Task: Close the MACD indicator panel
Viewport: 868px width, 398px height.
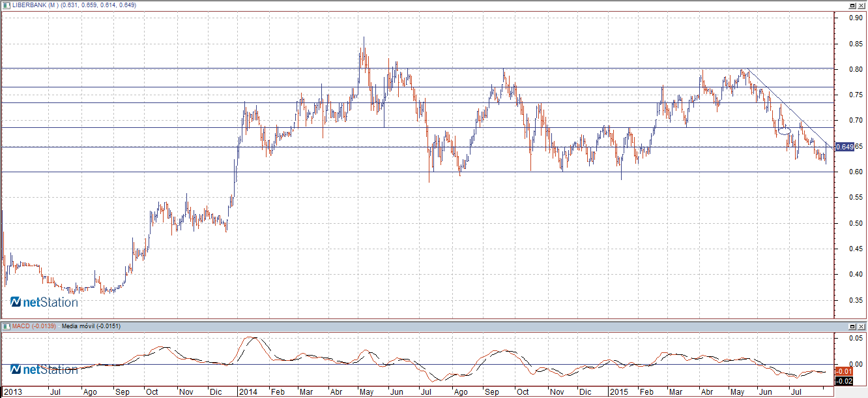Action: [861, 326]
